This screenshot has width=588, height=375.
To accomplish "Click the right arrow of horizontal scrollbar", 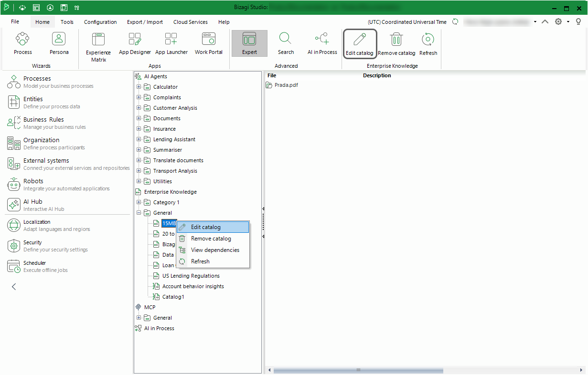I will point(582,371).
